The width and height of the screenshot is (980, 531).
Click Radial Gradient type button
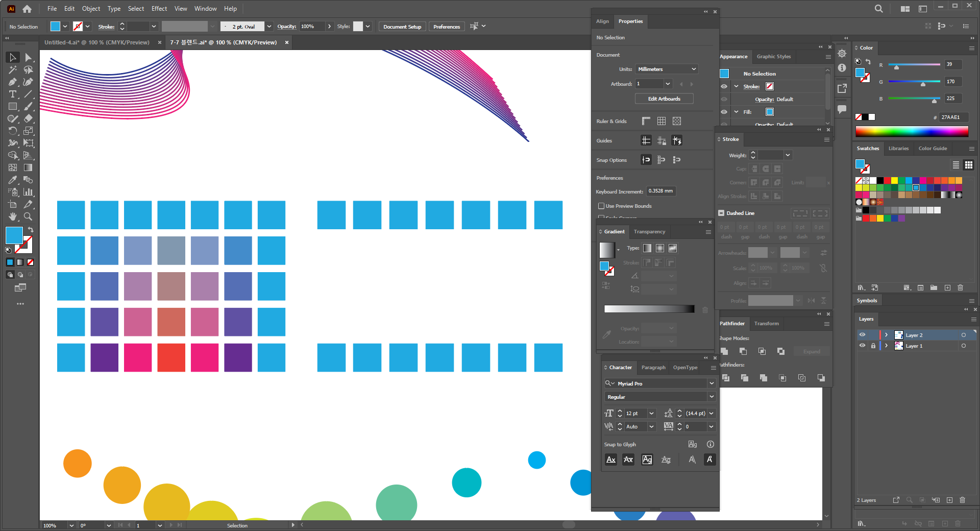point(660,248)
